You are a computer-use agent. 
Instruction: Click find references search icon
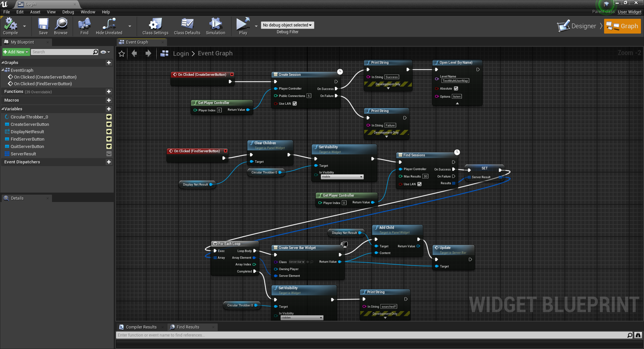pyautogui.click(x=630, y=335)
